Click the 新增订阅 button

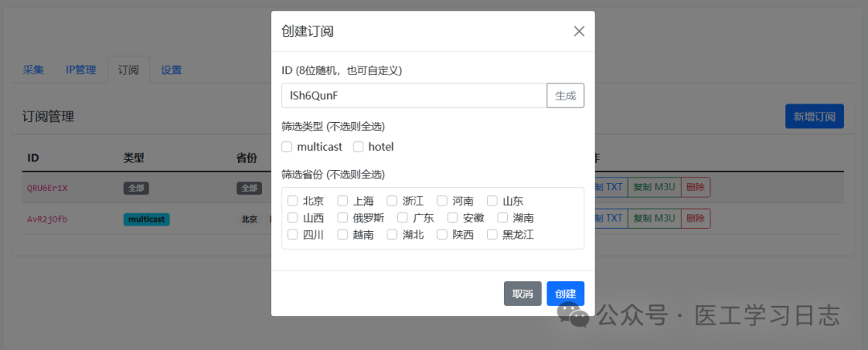814,116
